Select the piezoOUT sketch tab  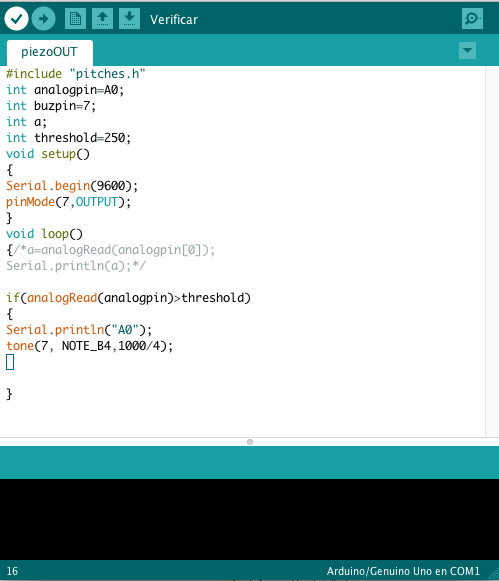(49, 52)
